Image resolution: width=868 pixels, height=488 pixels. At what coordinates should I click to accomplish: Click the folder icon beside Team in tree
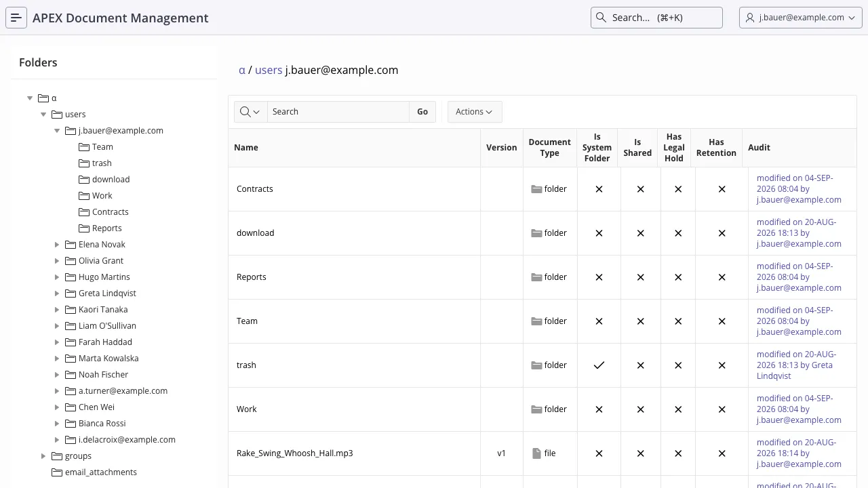click(x=84, y=147)
